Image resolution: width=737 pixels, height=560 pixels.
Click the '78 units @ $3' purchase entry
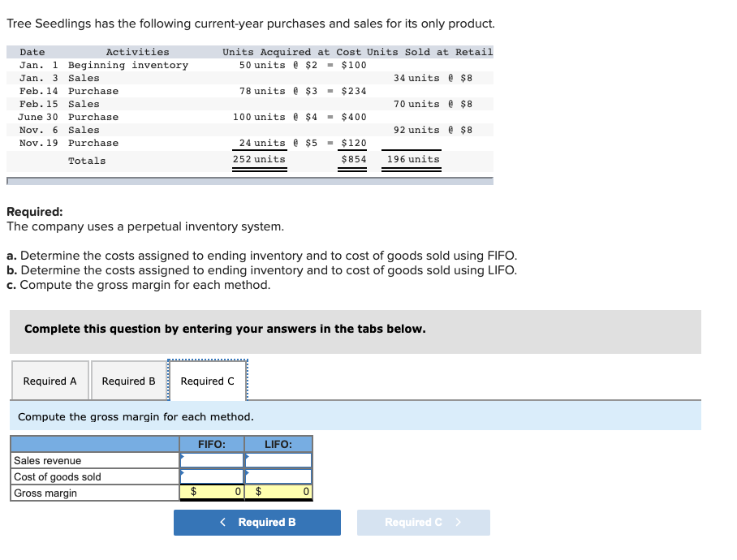click(278, 91)
